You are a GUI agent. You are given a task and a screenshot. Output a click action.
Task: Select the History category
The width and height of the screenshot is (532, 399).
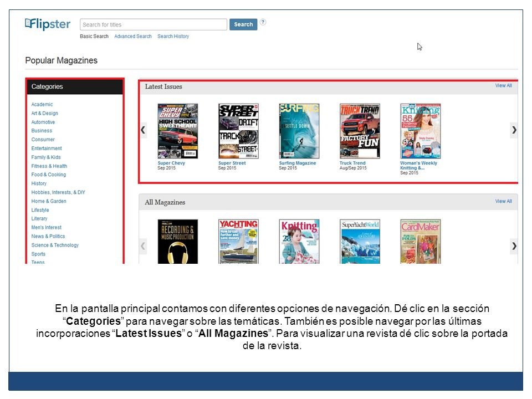pyautogui.click(x=39, y=183)
